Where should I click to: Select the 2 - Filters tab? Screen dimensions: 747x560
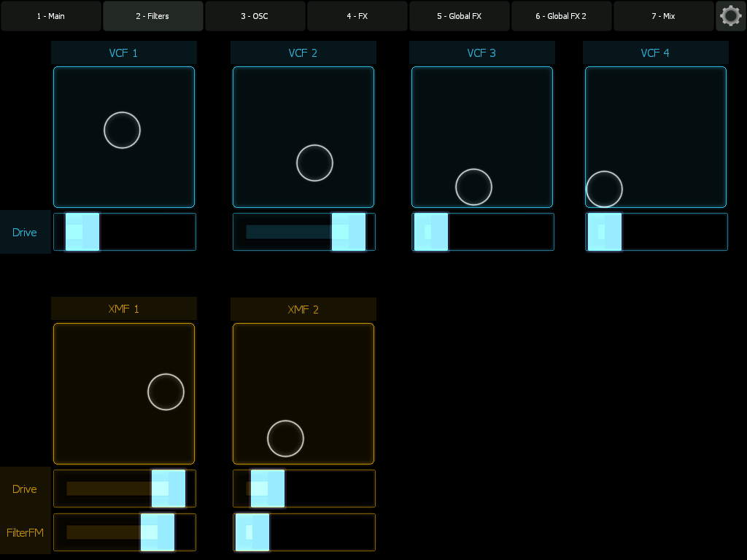[153, 16]
